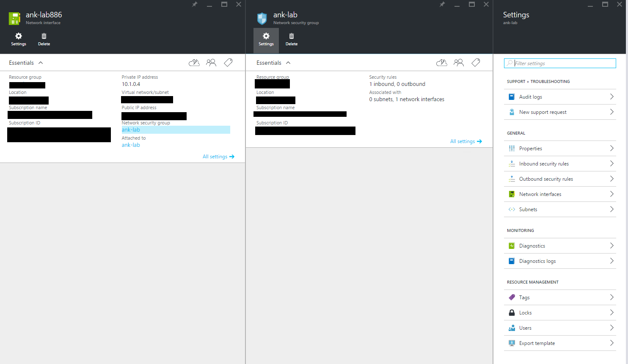
Task: Open Outbound security rules
Action: click(560, 179)
